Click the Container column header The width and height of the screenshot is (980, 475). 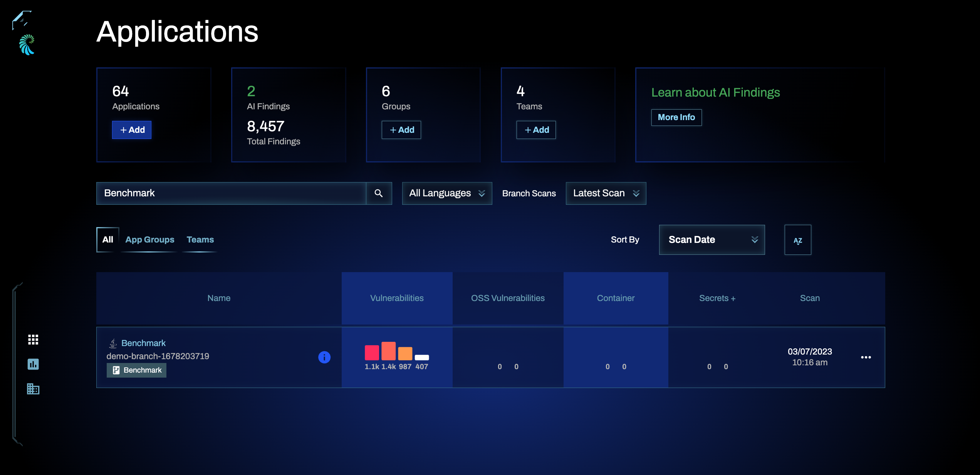tap(616, 298)
